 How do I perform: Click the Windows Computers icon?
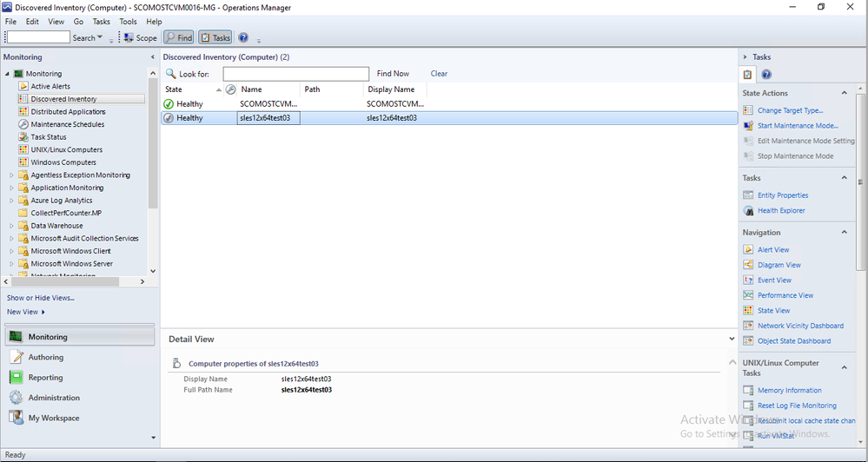click(23, 162)
